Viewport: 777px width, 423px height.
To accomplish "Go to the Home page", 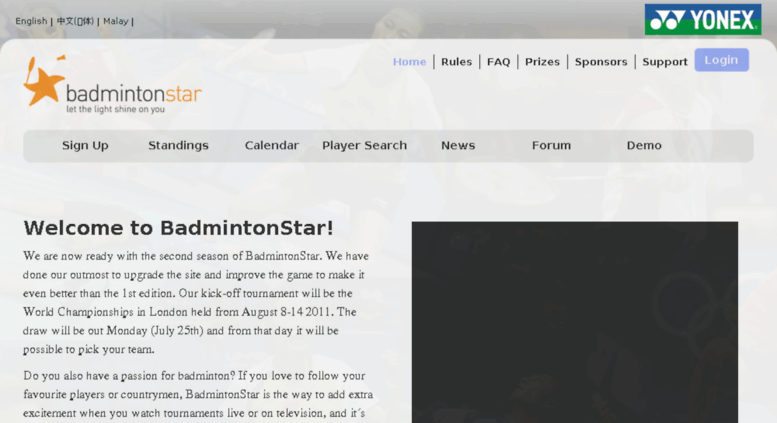I will click(x=409, y=62).
